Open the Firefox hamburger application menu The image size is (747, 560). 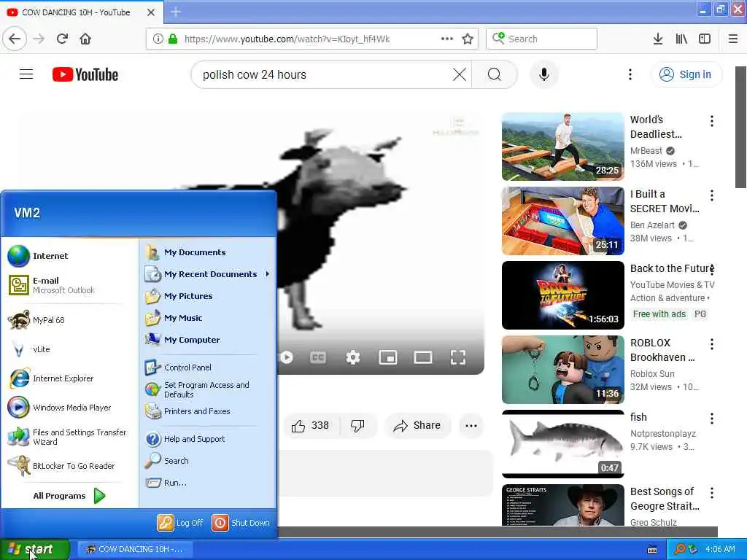coord(733,39)
